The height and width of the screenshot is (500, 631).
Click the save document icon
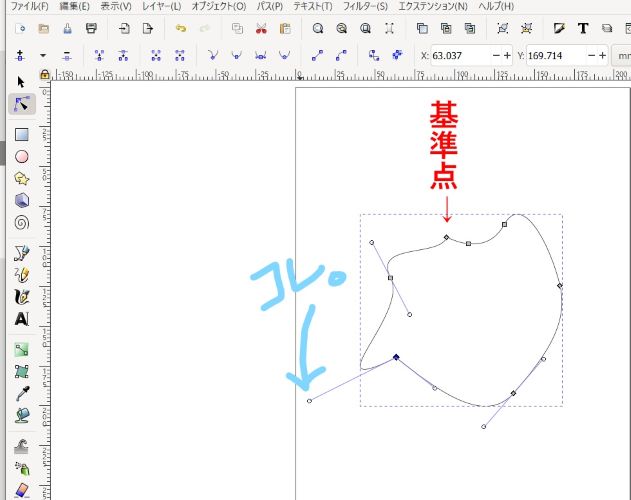click(68, 28)
